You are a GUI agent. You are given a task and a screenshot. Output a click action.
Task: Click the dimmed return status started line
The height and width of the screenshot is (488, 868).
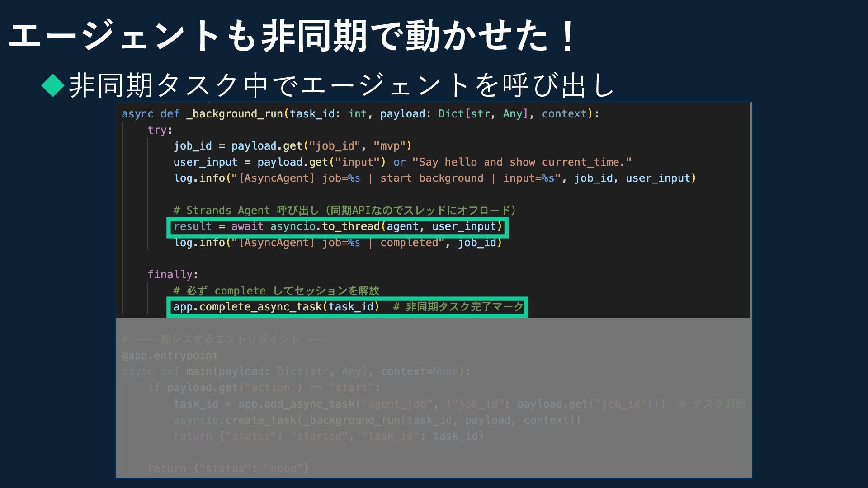coord(329,436)
